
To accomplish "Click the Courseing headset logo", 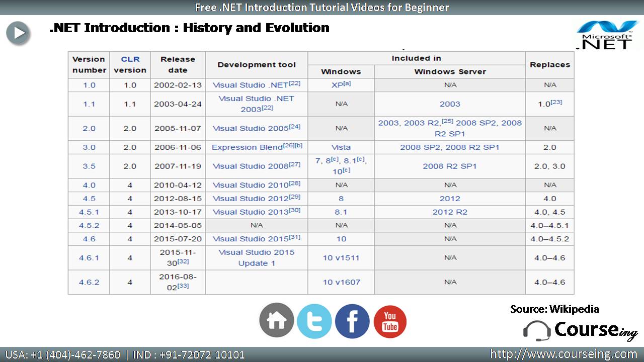I will tap(580, 330).
